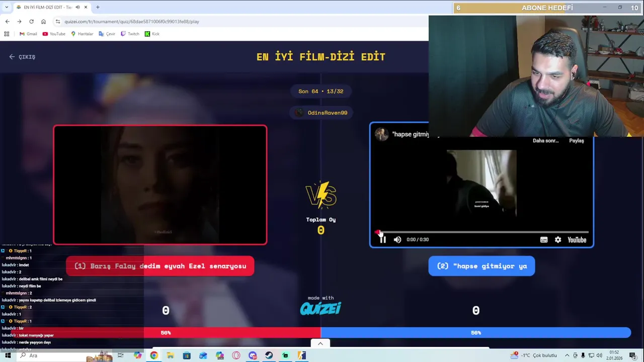The image size is (644, 362).
Task: Open the weather widget -1°C Çok bulutlu
Action: [x=535, y=355]
